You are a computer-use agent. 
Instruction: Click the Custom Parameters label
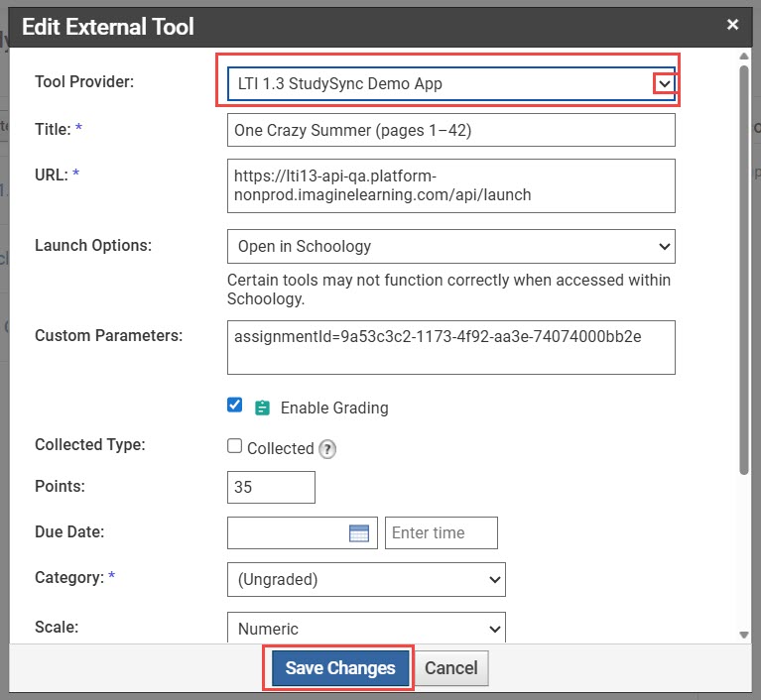[109, 335]
